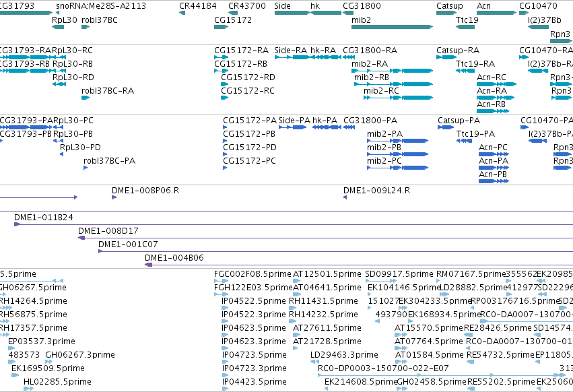This screenshot has width=573, height=392.
Task: Click the robl37BC gene label
Action: click(100, 20)
